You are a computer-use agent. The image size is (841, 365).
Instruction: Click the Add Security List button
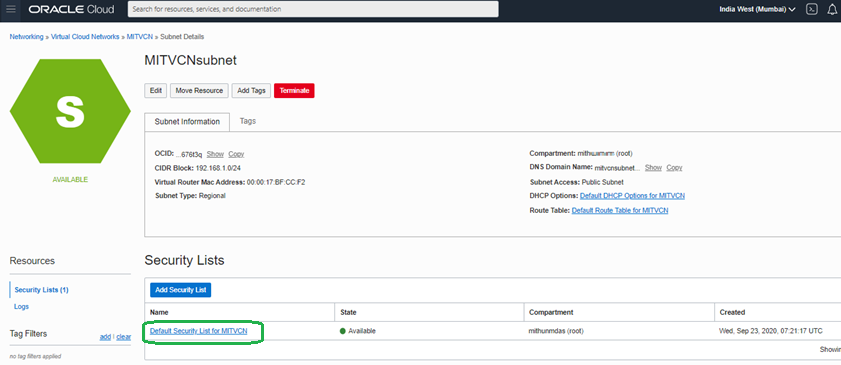(x=181, y=290)
